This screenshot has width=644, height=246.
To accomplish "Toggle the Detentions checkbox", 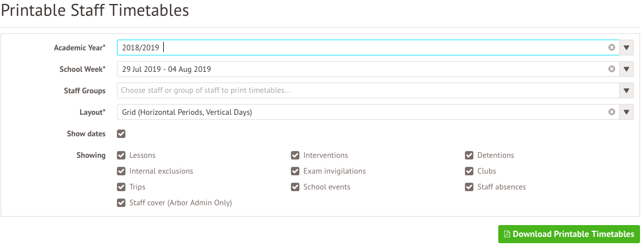I will 469,155.
